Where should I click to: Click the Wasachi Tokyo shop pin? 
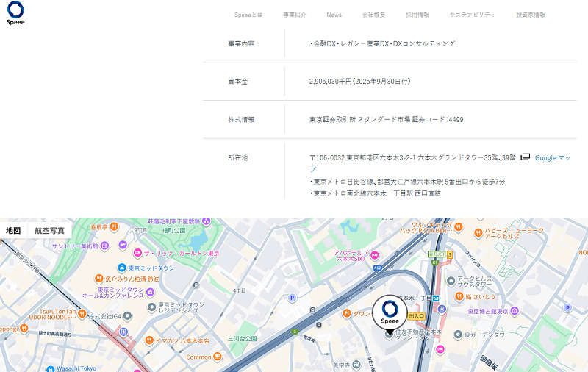(x=51, y=369)
